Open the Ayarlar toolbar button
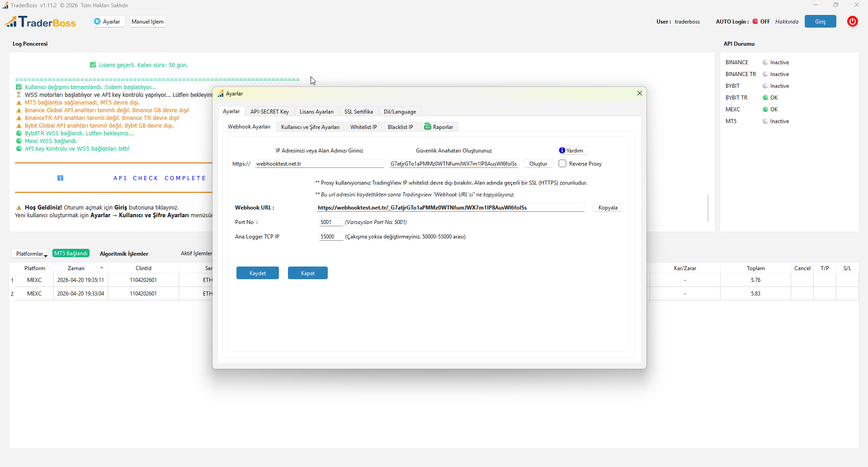This screenshot has height=467, width=868. click(108, 22)
